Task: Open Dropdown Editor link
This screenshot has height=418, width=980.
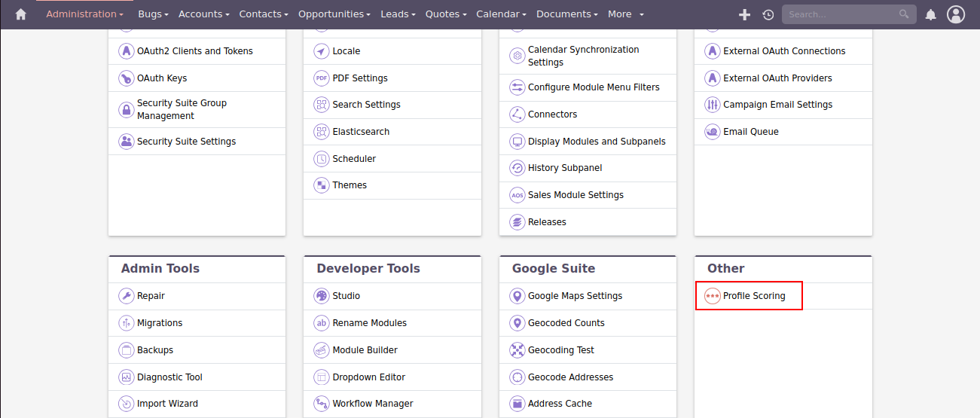Action: coord(369,377)
